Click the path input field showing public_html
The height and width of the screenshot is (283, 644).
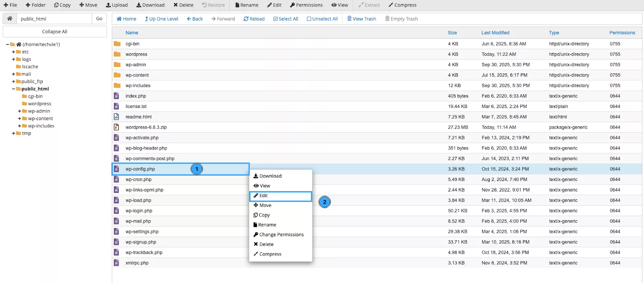(x=54, y=19)
